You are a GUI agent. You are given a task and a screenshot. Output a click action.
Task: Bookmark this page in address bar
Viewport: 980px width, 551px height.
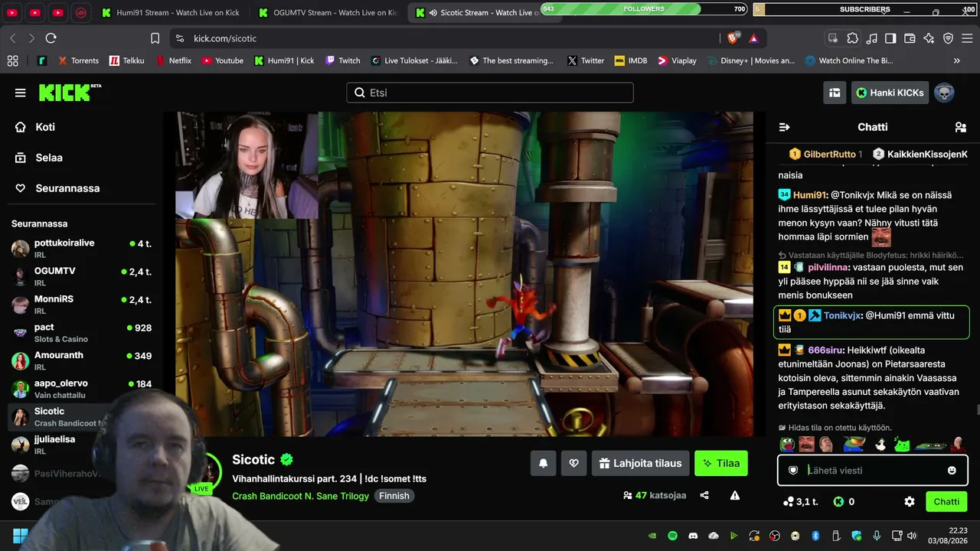pos(155,38)
